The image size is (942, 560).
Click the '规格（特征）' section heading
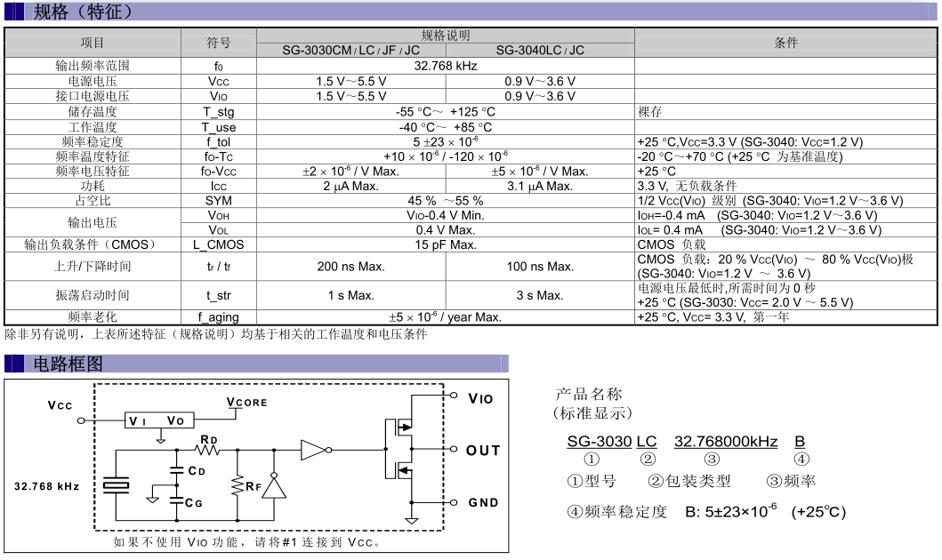pyautogui.click(x=83, y=12)
